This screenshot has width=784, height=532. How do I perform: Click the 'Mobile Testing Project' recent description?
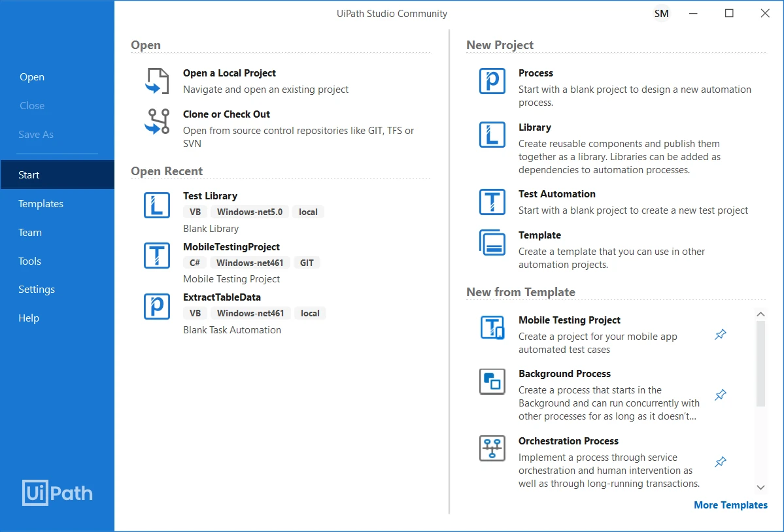coord(231,279)
